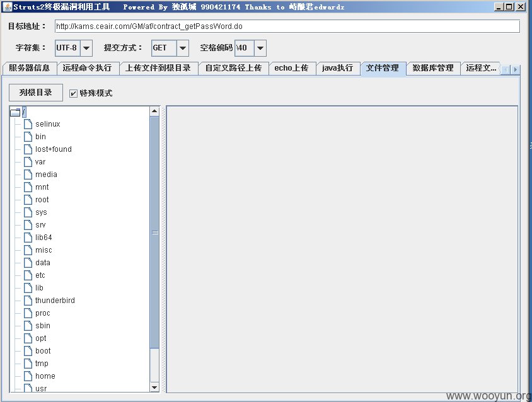Click the file icon beside home

click(28, 376)
